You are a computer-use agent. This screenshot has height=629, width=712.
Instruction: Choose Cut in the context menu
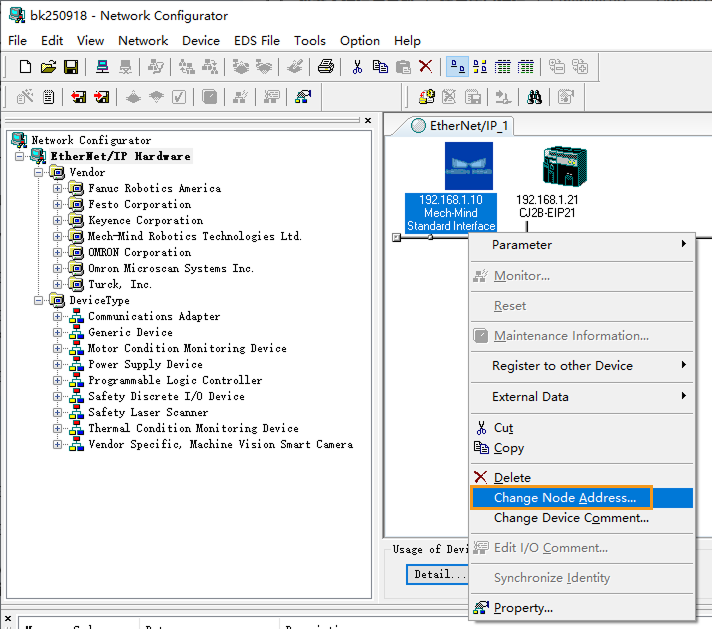582,428
